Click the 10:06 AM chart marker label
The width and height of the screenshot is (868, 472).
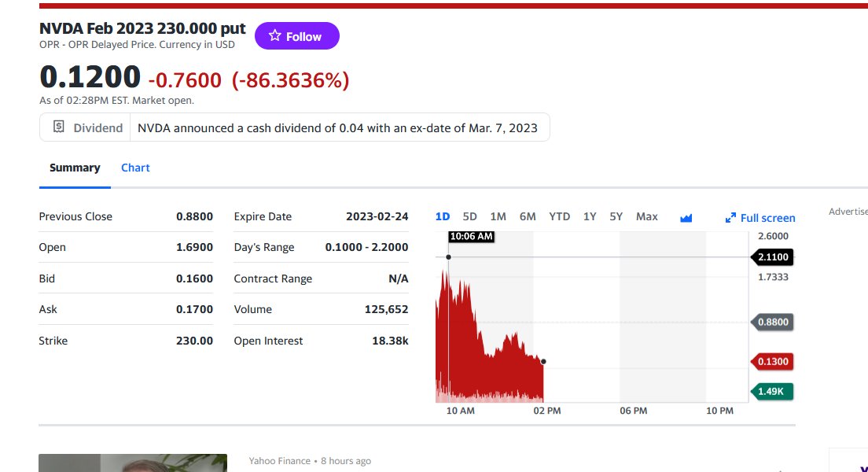point(471,237)
